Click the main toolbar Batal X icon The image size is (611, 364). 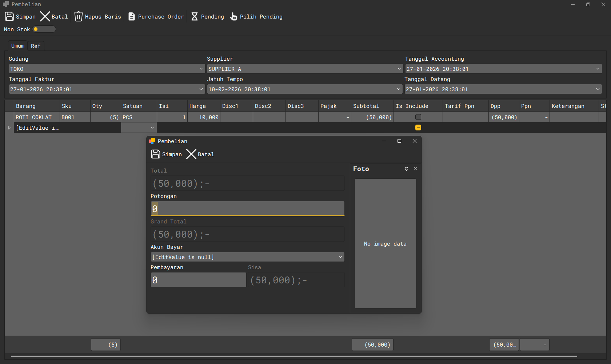pos(45,16)
